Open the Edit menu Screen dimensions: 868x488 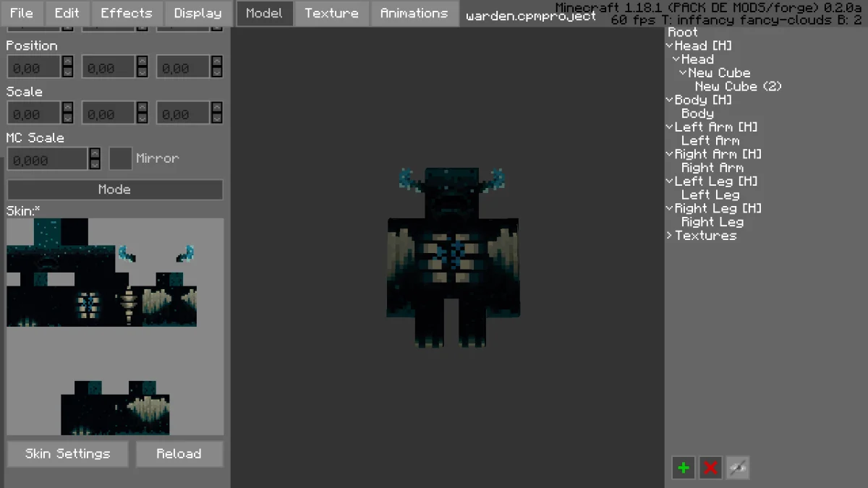(67, 13)
